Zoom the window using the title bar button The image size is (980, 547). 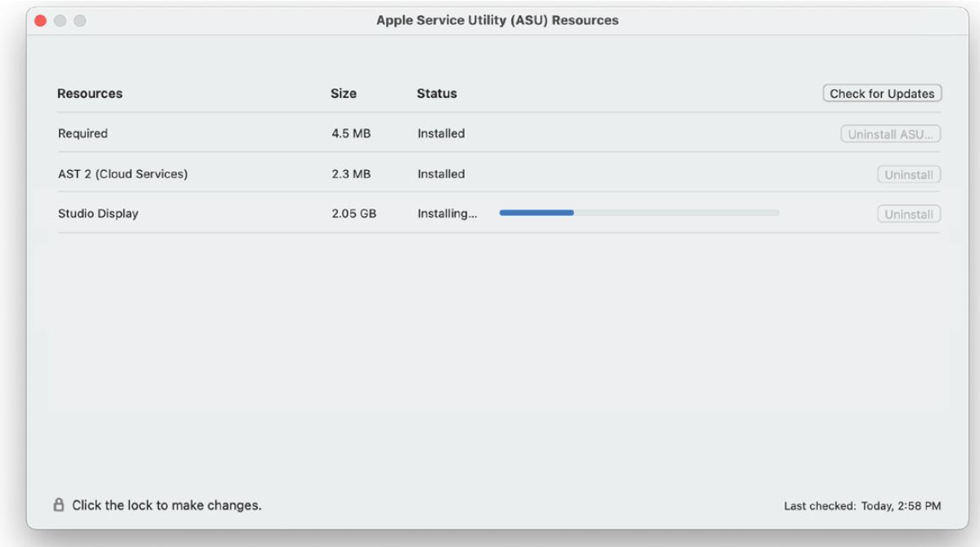pos(80,20)
